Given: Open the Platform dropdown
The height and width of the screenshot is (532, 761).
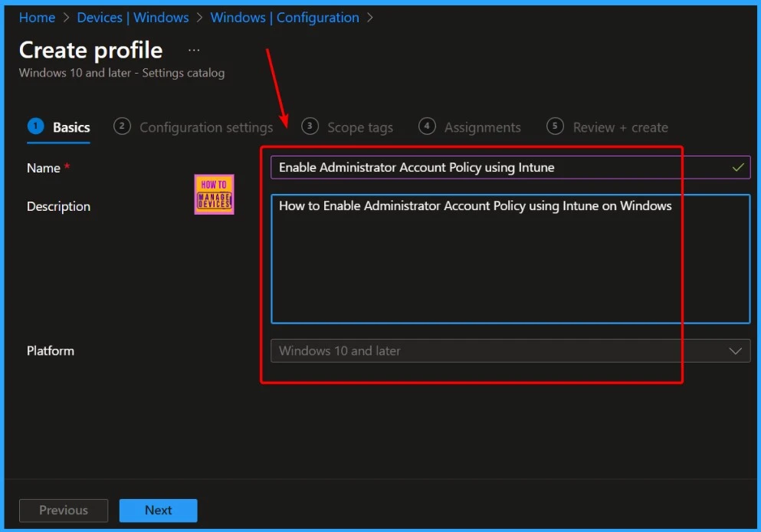Looking at the screenshot, I should pyautogui.click(x=510, y=350).
